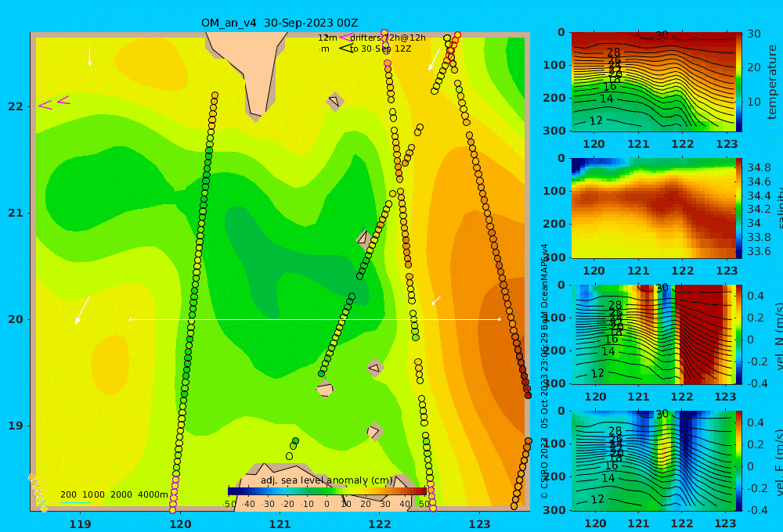Image resolution: width=783 pixels, height=532 pixels.
Task: Click the west endpoint of the white transect line
Action: tap(130, 319)
